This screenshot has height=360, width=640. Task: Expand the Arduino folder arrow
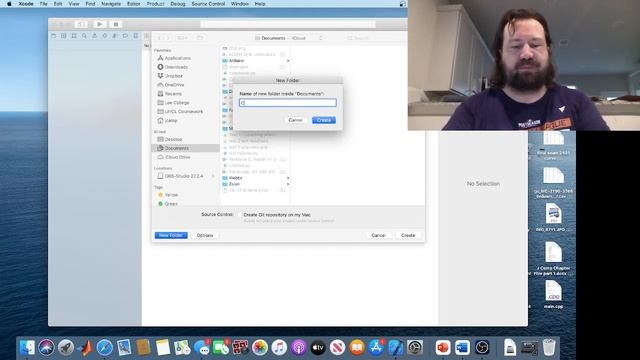click(288, 61)
